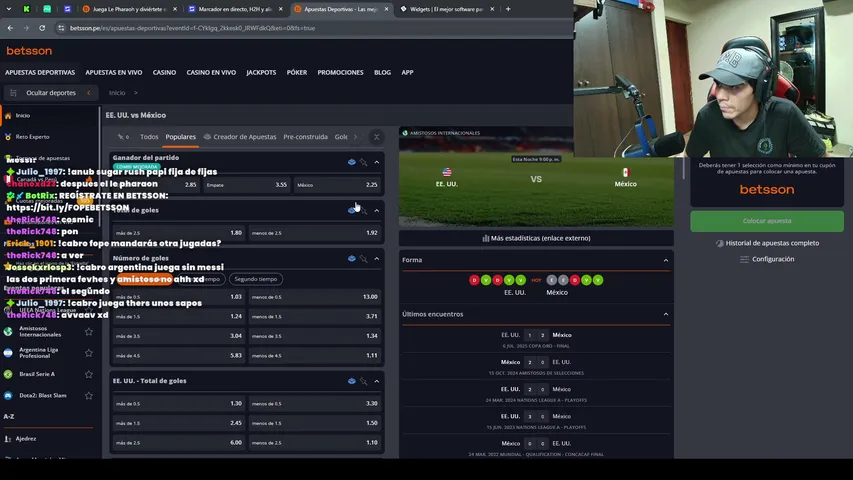Collapse the Últimos encuentros section
The height and width of the screenshot is (480, 853).
click(x=666, y=314)
